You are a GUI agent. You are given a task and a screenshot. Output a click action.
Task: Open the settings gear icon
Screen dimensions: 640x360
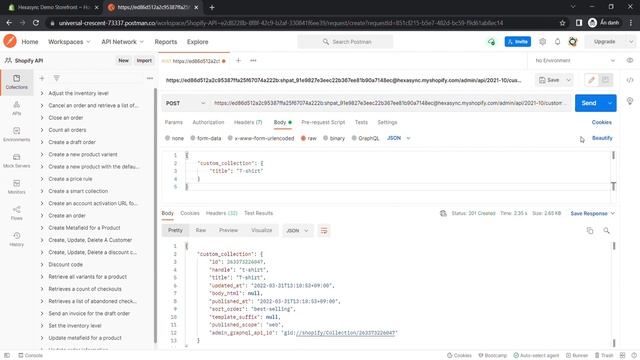(x=542, y=42)
